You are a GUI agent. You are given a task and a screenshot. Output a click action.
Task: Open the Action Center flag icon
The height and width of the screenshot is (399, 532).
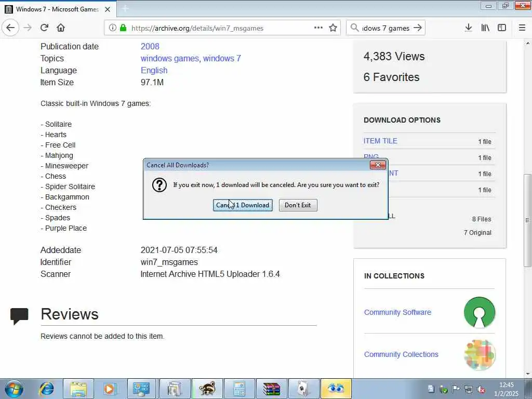[456, 390]
